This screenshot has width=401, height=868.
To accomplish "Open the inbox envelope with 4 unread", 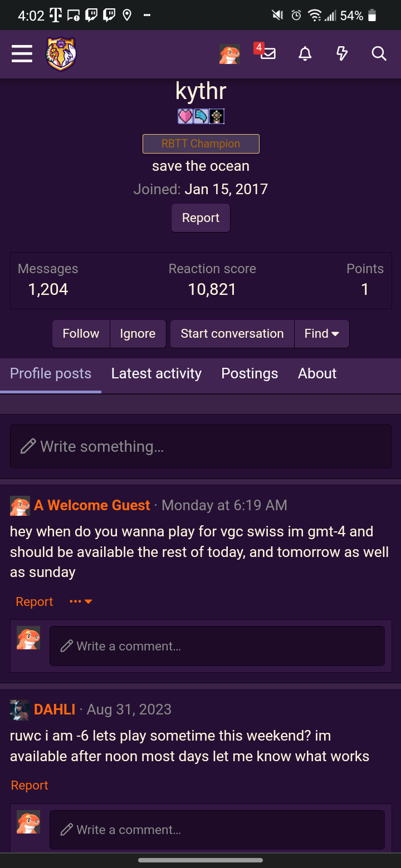I will (266, 53).
